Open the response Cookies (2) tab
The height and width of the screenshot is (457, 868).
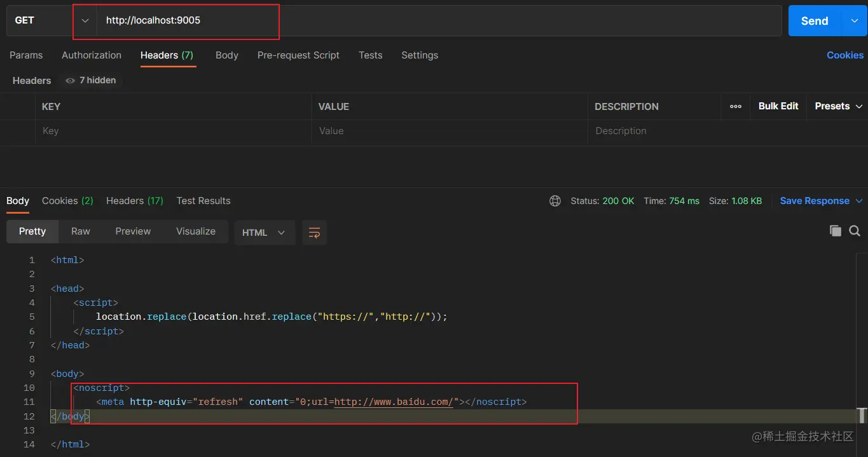[67, 201]
